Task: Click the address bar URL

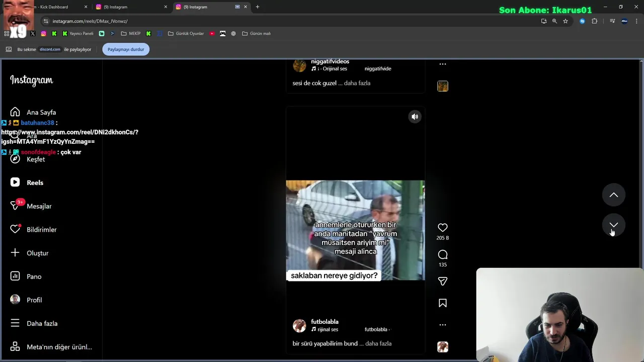Action: (90, 21)
